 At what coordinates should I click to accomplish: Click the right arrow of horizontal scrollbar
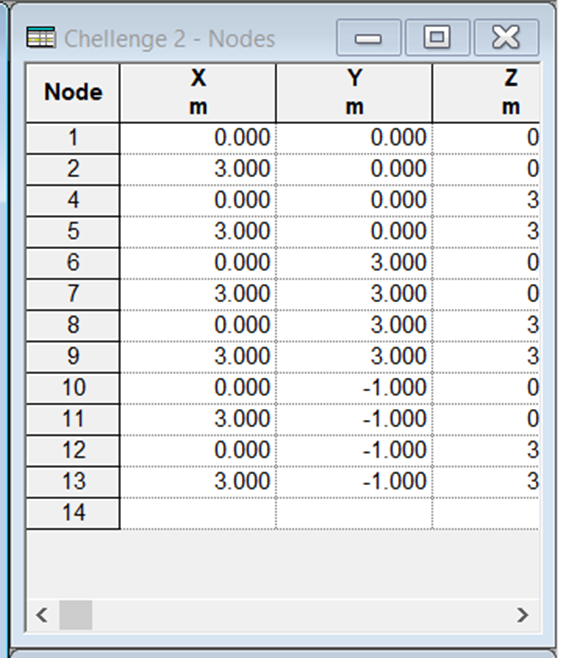coord(522,615)
